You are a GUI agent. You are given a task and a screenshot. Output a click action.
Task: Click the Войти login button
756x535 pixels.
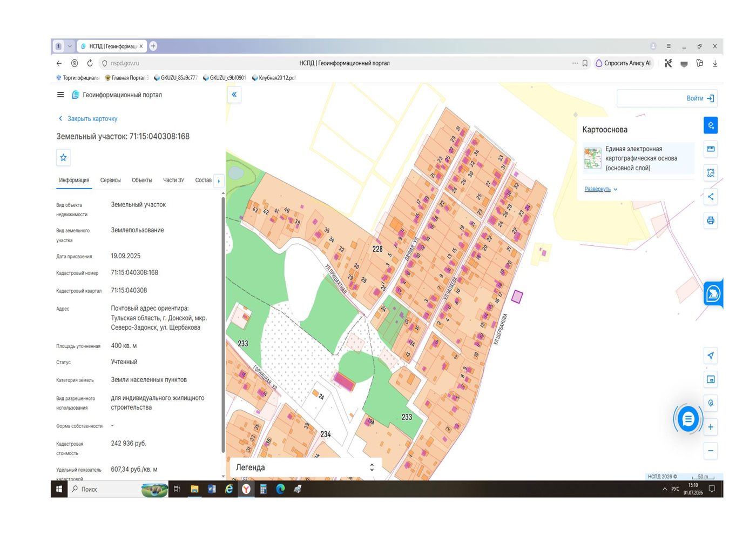pyautogui.click(x=700, y=98)
